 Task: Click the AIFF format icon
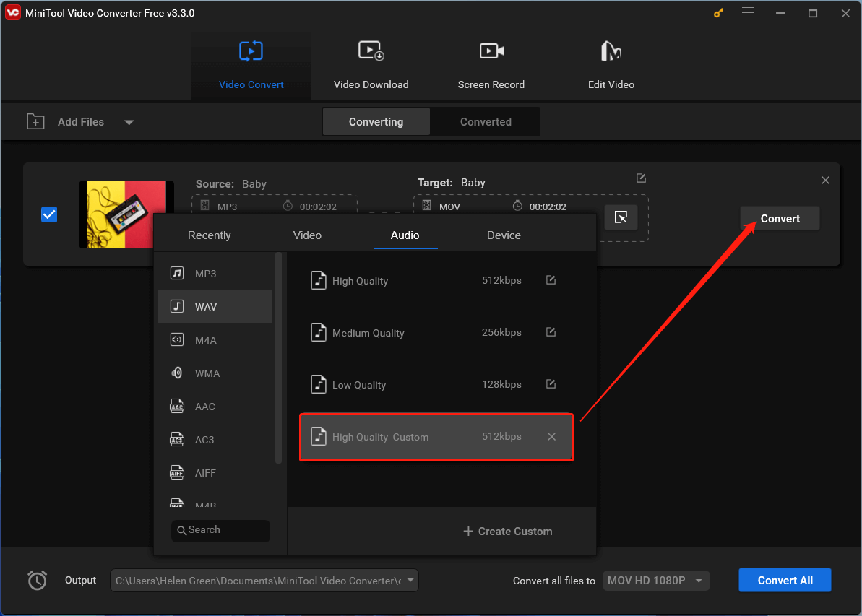[177, 472]
